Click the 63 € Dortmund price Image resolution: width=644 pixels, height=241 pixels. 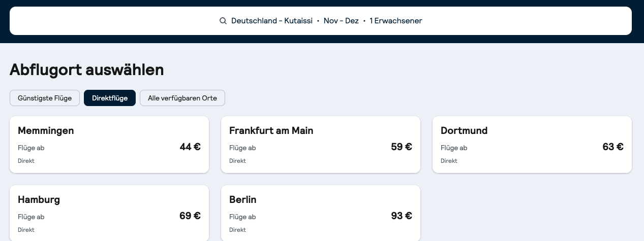pos(613,147)
